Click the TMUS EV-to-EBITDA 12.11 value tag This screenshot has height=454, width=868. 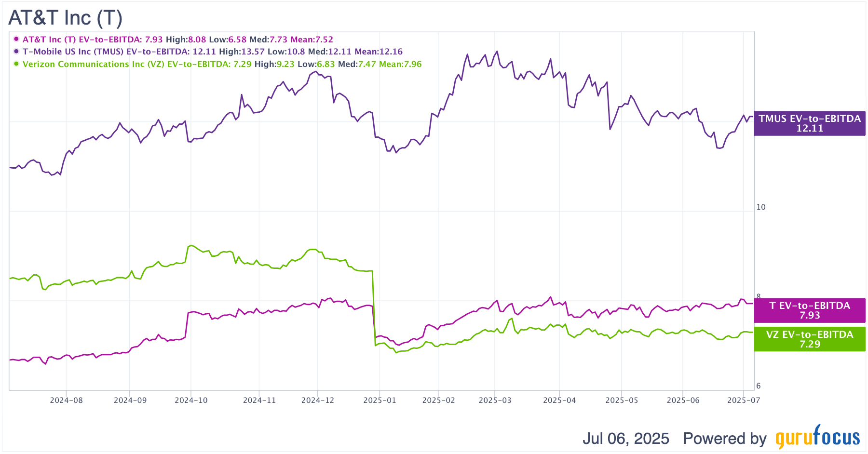[810, 123]
